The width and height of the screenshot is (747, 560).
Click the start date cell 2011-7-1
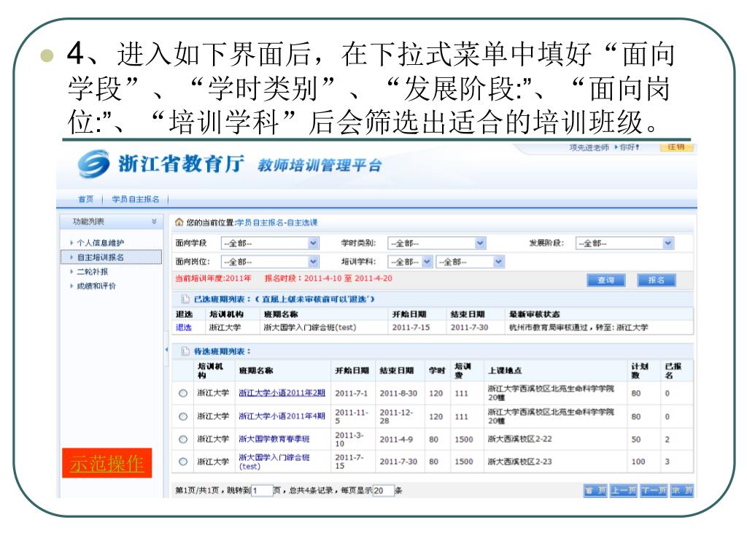click(x=352, y=393)
